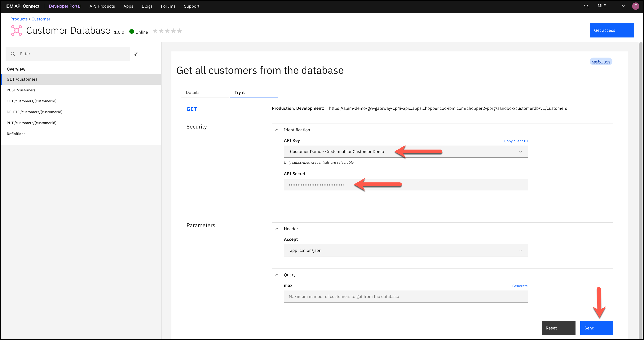Rate the product with the third star
This screenshot has width=644, height=340.
coord(167,31)
